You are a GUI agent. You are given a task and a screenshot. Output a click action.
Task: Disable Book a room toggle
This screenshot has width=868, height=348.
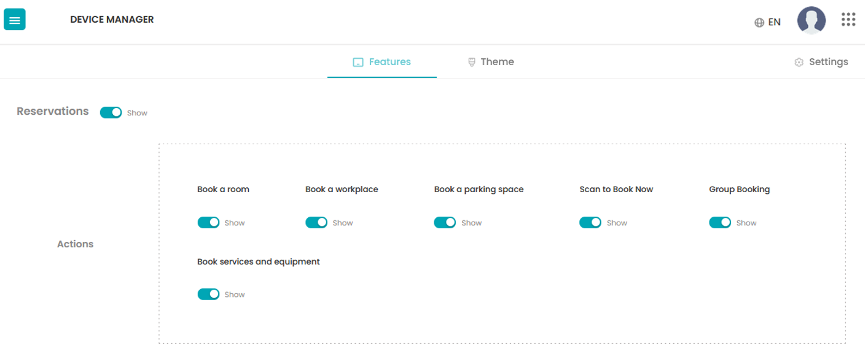pos(208,222)
